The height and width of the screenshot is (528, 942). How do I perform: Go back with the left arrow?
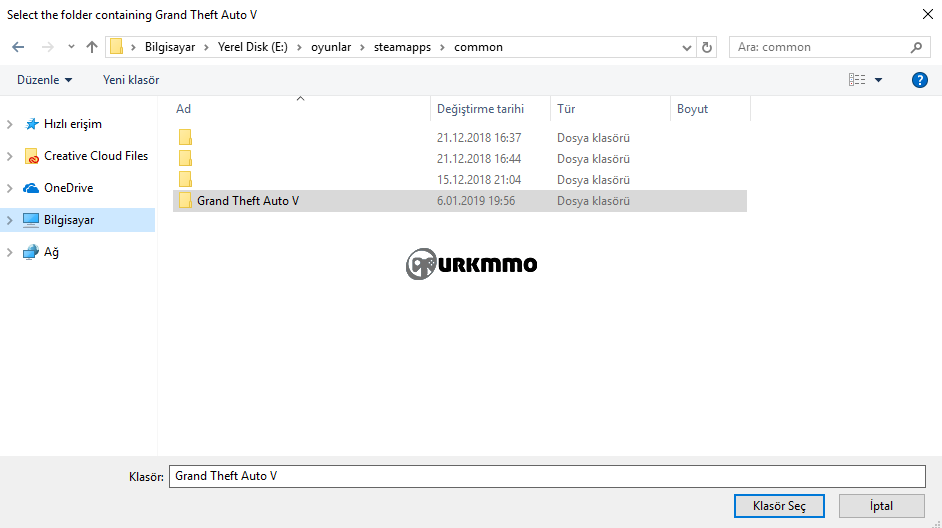click(x=18, y=47)
